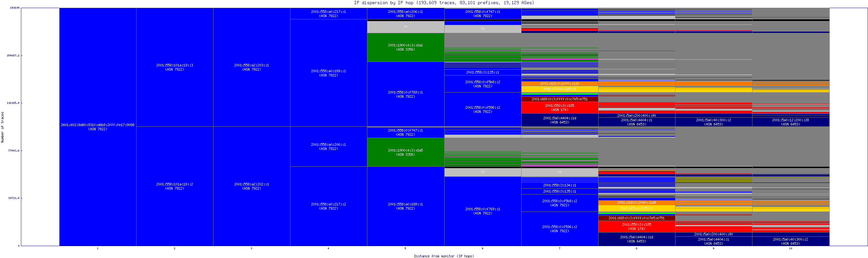This screenshot has height=258, width=868.
Task: Click orange 2001:418:0:2000::1d9 in hop 8
Action: coord(637,203)
